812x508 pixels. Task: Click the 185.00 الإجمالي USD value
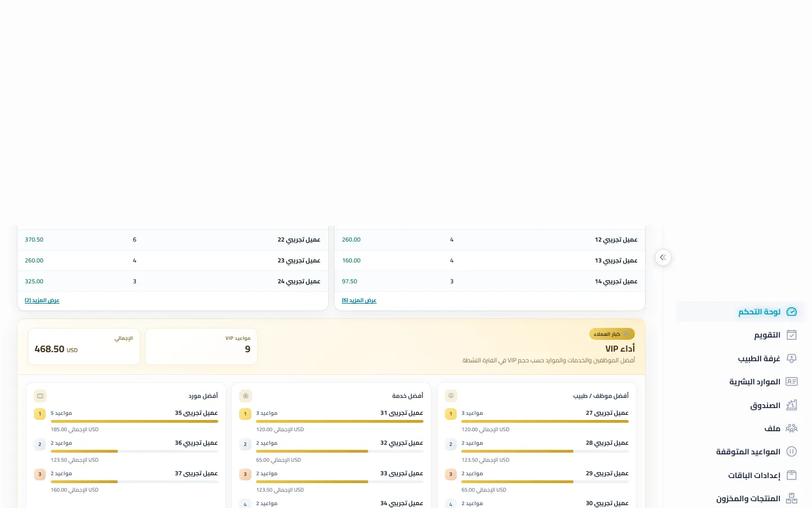coord(74,430)
